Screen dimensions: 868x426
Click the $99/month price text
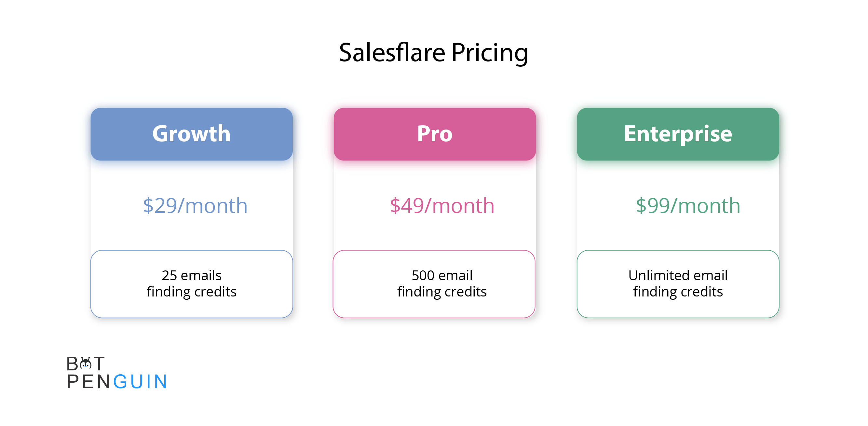688,206
